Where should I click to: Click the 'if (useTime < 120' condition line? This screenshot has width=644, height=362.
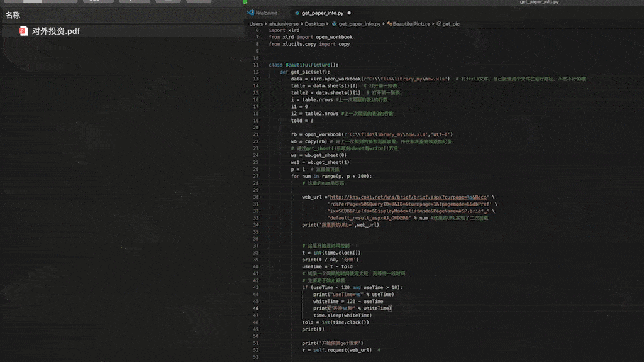352,287
